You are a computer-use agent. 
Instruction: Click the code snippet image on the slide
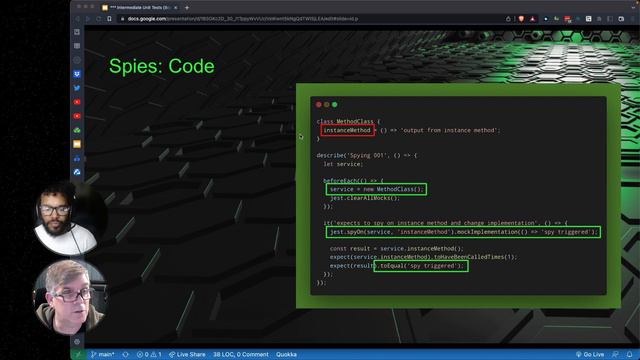[458, 196]
